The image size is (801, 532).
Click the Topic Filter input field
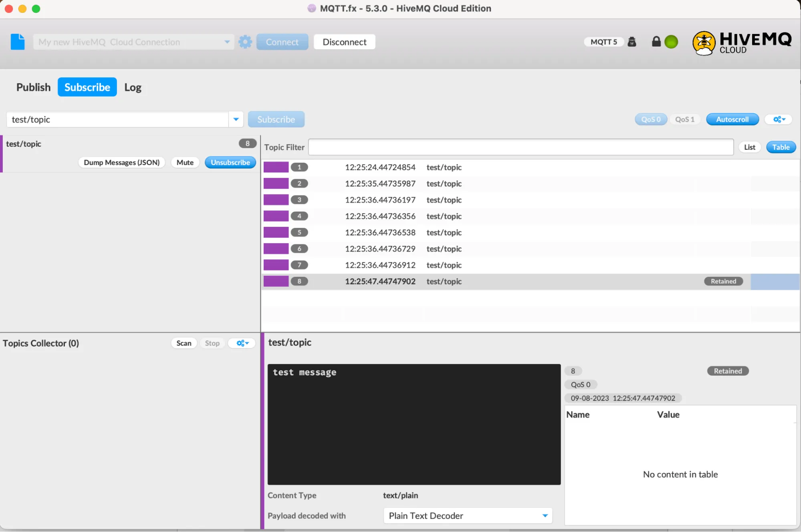pyautogui.click(x=521, y=147)
